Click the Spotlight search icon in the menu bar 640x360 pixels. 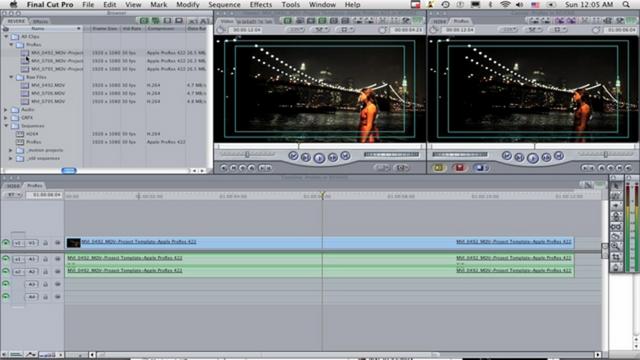coord(626,4)
